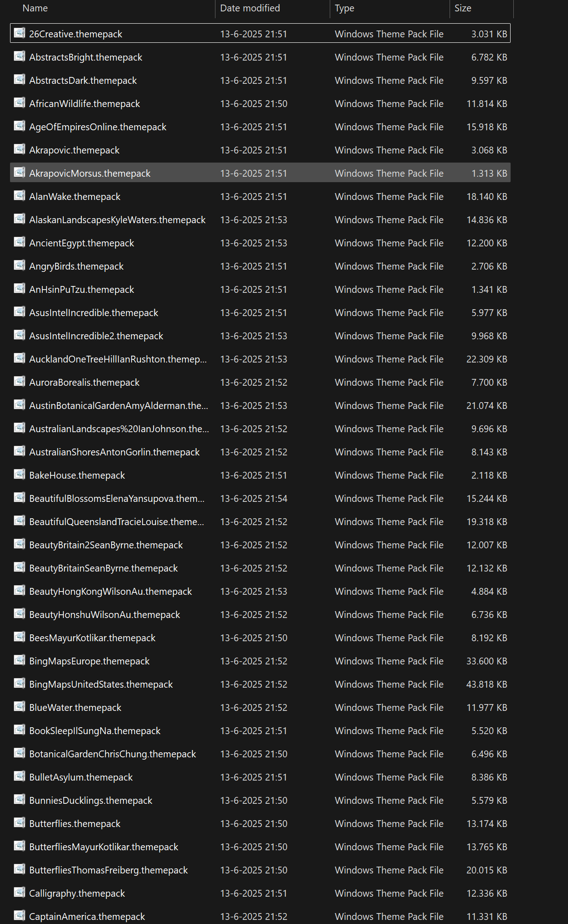
Task: Click the size value 21.074 KB
Action: pyautogui.click(x=486, y=406)
